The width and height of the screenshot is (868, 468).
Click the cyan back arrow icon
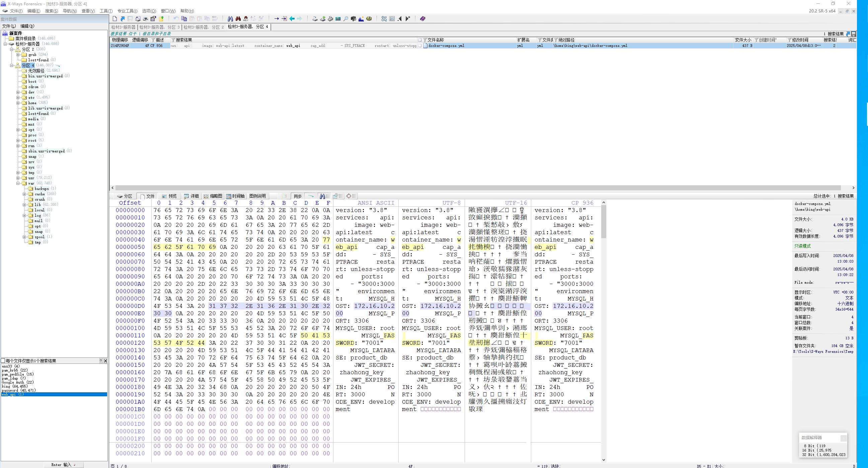pyautogui.click(x=292, y=19)
